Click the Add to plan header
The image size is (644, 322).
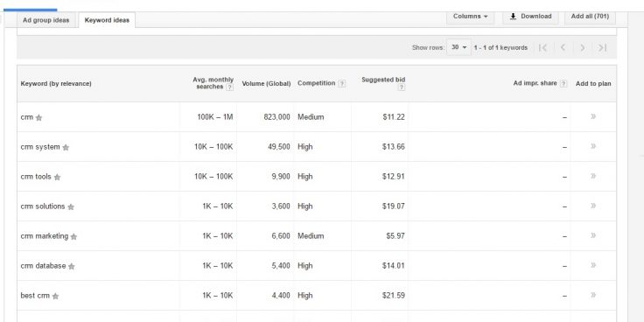[593, 83]
